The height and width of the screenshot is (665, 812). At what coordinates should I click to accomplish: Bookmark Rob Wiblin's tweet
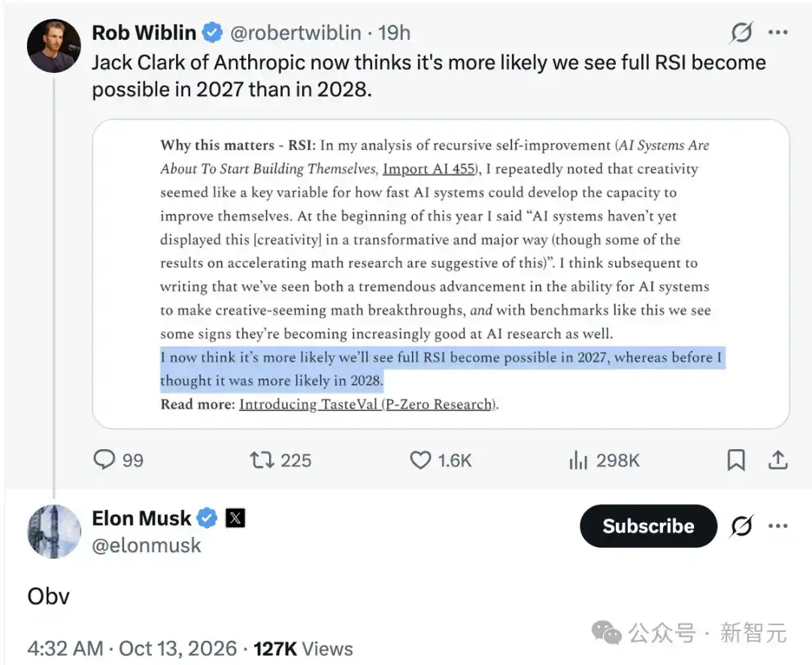pyautogui.click(x=736, y=460)
